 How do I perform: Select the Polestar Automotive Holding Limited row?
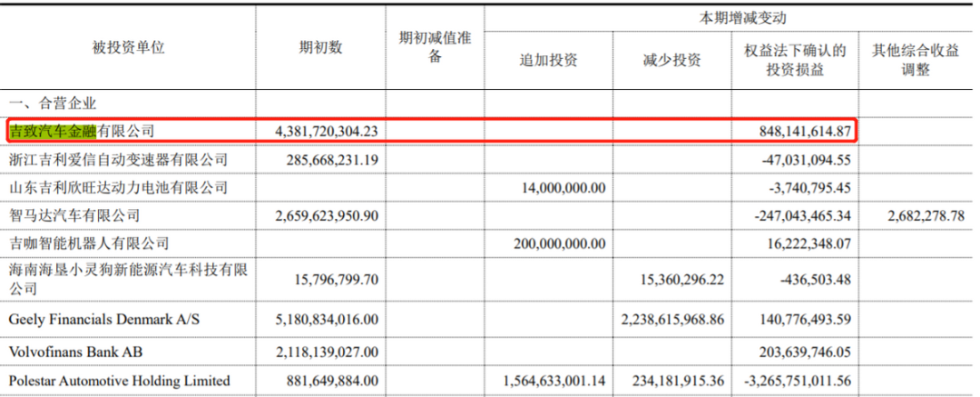[490, 381]
